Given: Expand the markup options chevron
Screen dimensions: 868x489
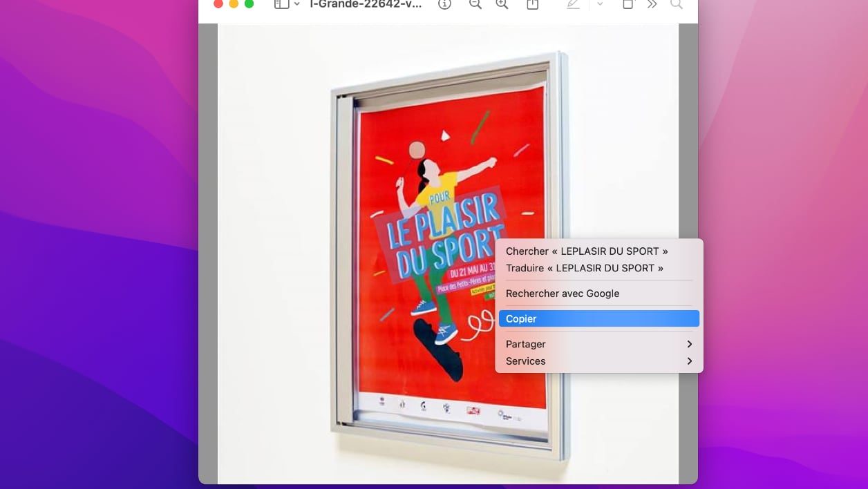Looking at the screenshot, I should point(600,4).
